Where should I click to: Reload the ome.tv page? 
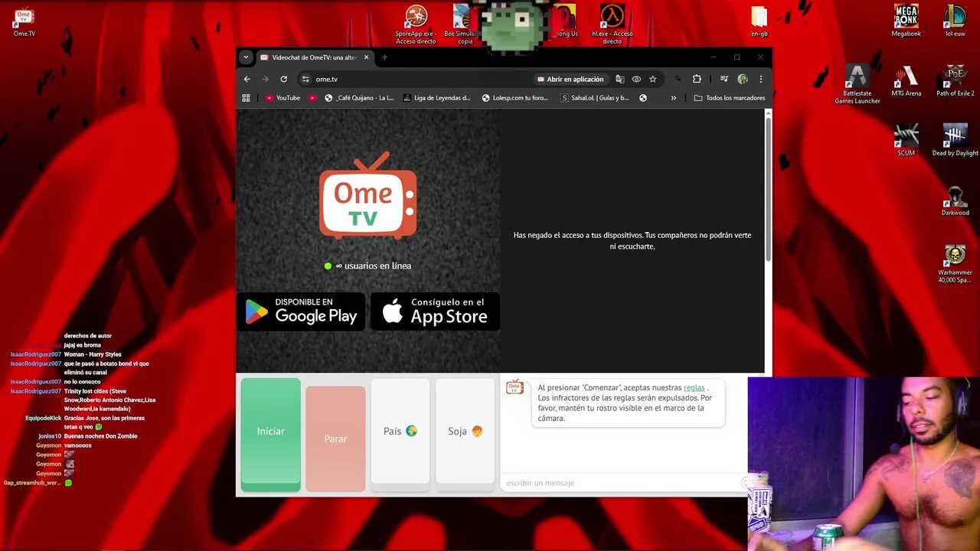point(283,79)
